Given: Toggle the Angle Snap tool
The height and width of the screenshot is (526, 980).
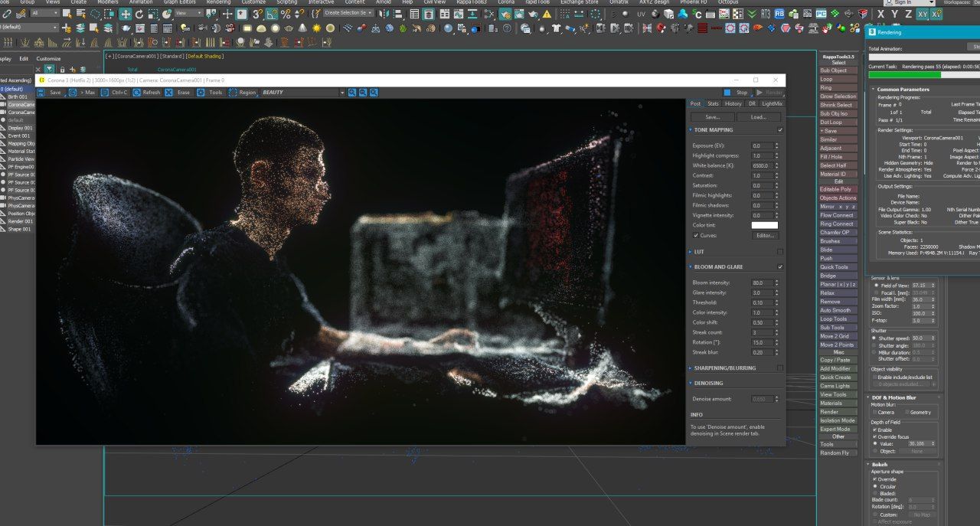Looking at the screenshot, I should click(x=270, y=14).
